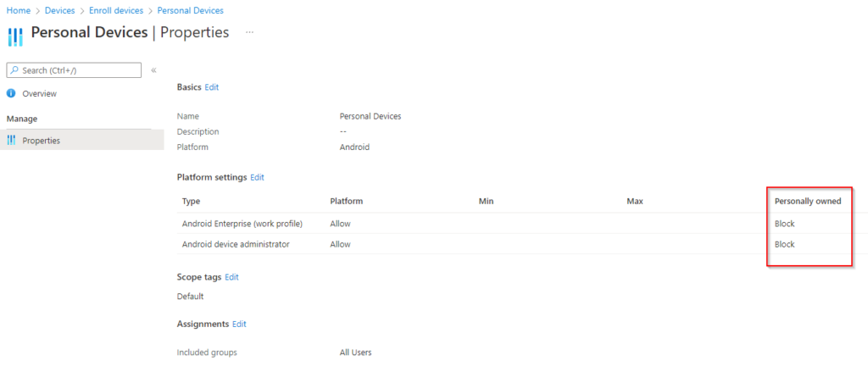Click the magnifier icon in search box

[x=14, y=70]
